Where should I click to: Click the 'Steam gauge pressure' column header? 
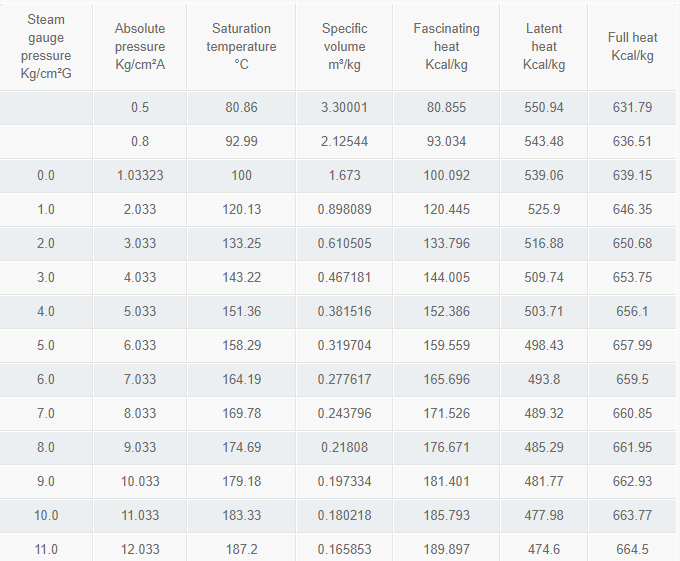click(46, 47)
